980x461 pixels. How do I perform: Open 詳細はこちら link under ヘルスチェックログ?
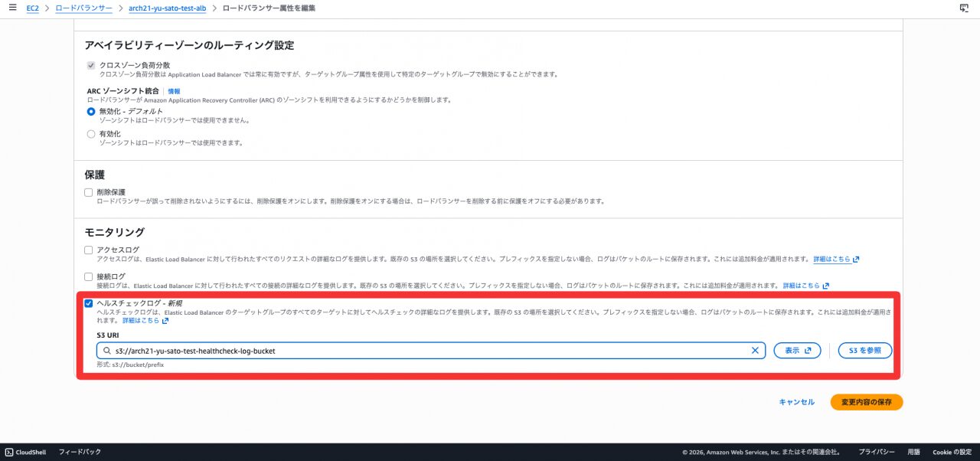point(145,321)
